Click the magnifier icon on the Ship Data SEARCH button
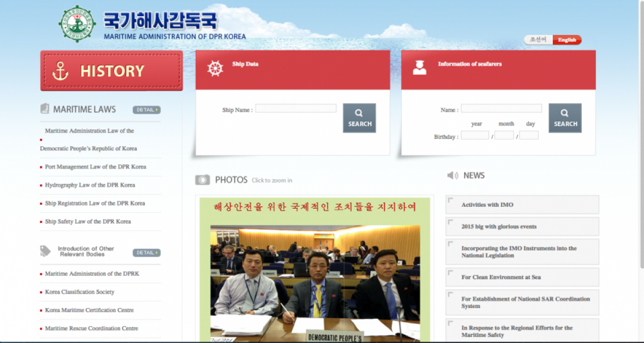The image size is (644, 343). pyautogui.click(x=359, y=114)
